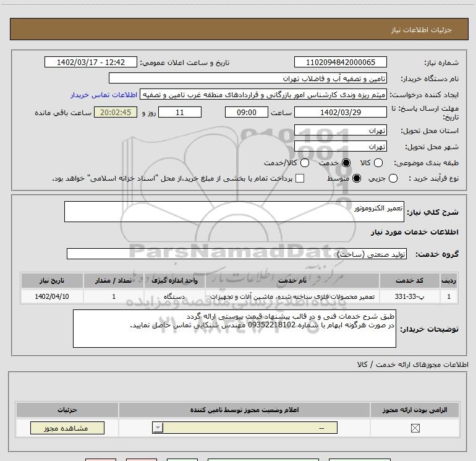Select the کالا radio button
The height and width of the screenshot is (461, 476).
tap(378, 163)
